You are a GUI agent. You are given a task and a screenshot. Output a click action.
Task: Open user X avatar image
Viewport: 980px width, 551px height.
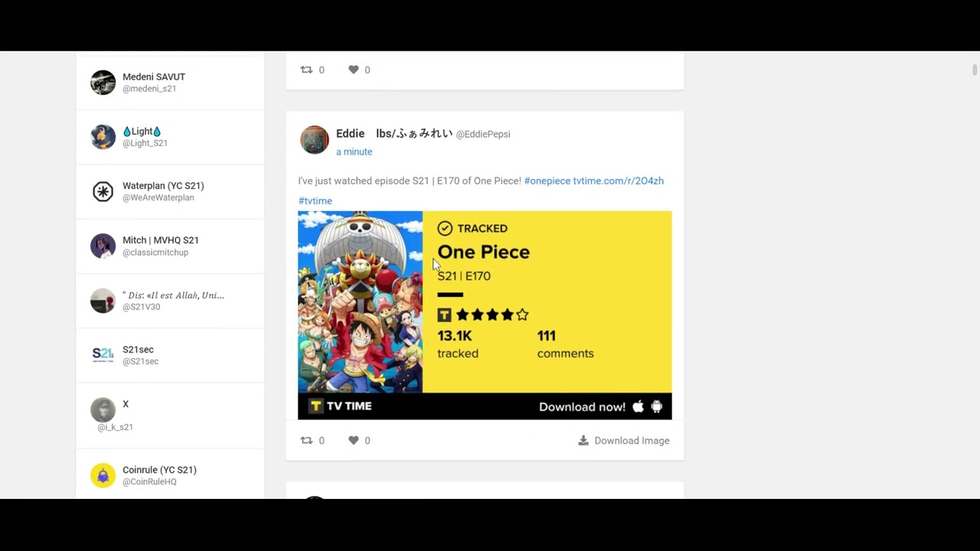tap(103, 410)
